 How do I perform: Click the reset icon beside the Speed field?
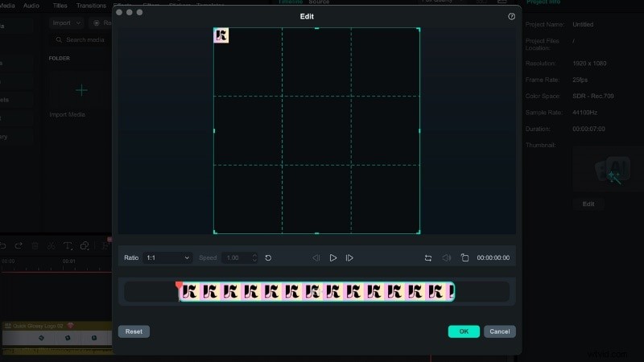[268, 257]
